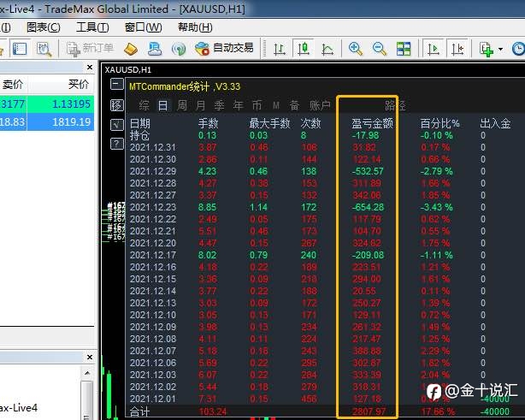This screenshot has height=420, width=525.
Task: Switch to the 年 yearly tab
Action: click(238, 106)
